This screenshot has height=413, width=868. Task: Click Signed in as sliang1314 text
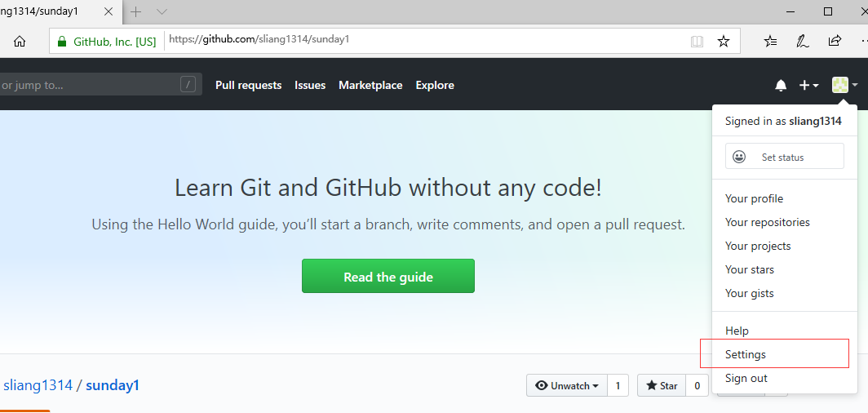783,122
